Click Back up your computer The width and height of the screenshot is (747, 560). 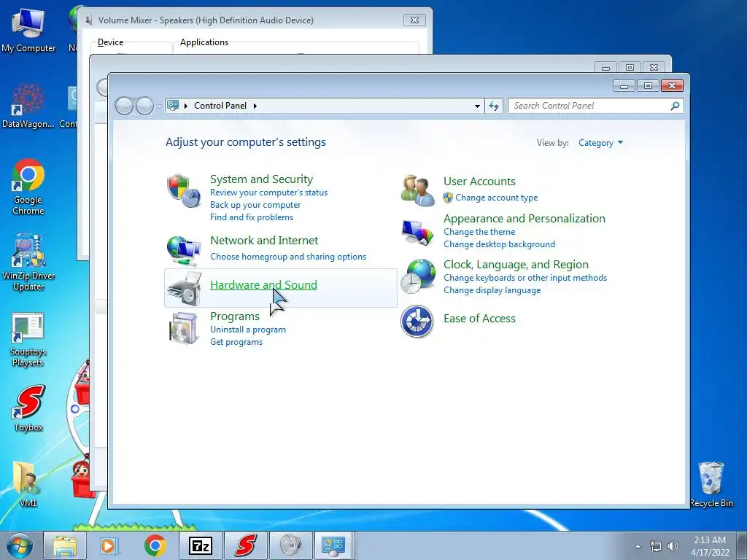click(x=255, y=205)
